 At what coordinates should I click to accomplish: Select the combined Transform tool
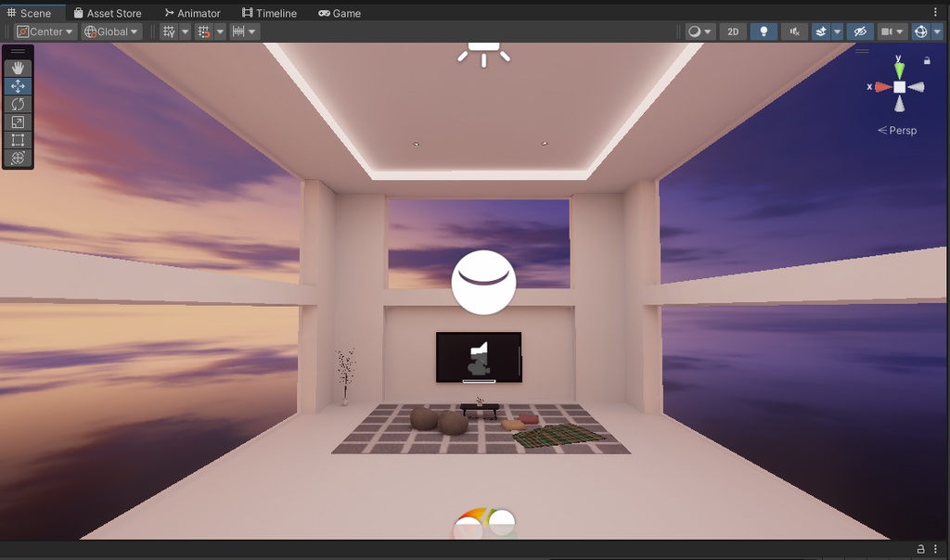17,159
